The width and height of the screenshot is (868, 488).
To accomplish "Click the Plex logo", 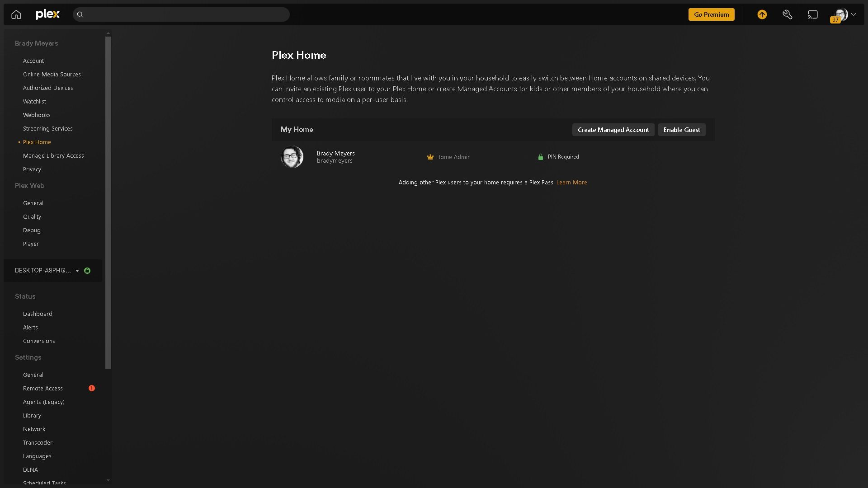I will (47, 14).
